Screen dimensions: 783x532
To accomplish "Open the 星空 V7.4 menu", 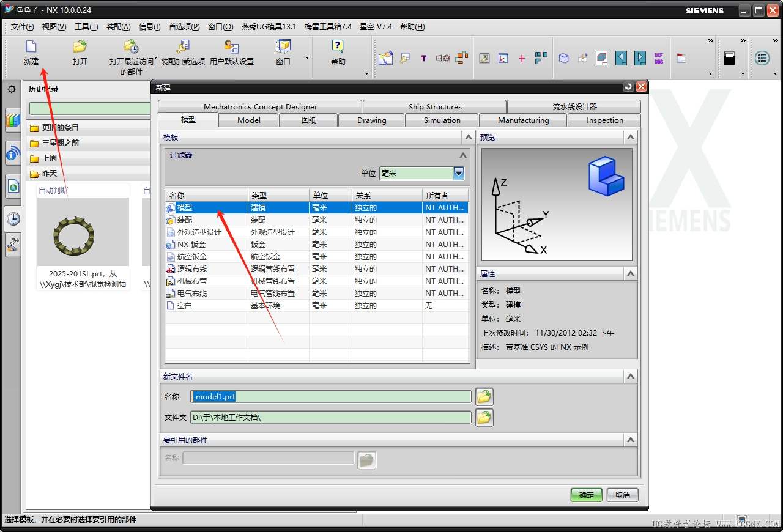I will [x=376, y=27].
